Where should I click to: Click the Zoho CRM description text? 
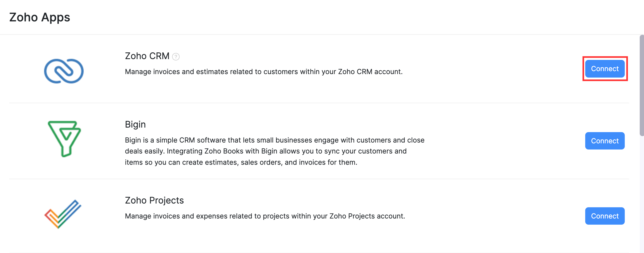(264, 72)
